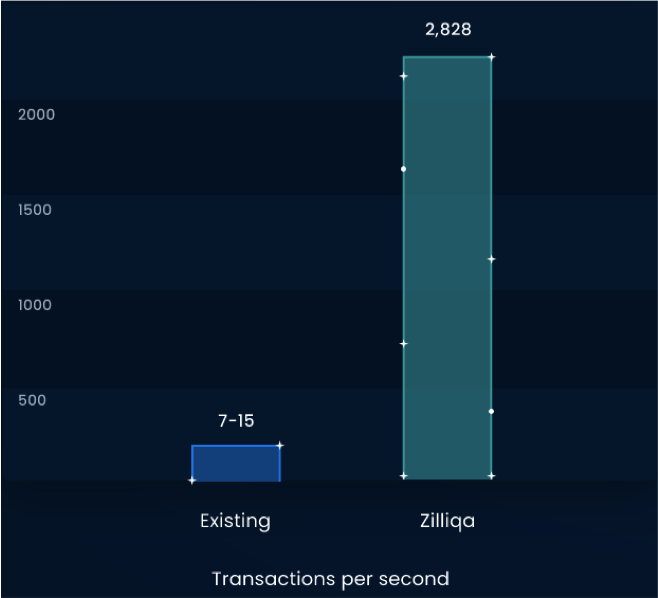Click sparkle at Existing bar's top-right corner
The image size is (658, 598).
(x=280, y=445)
